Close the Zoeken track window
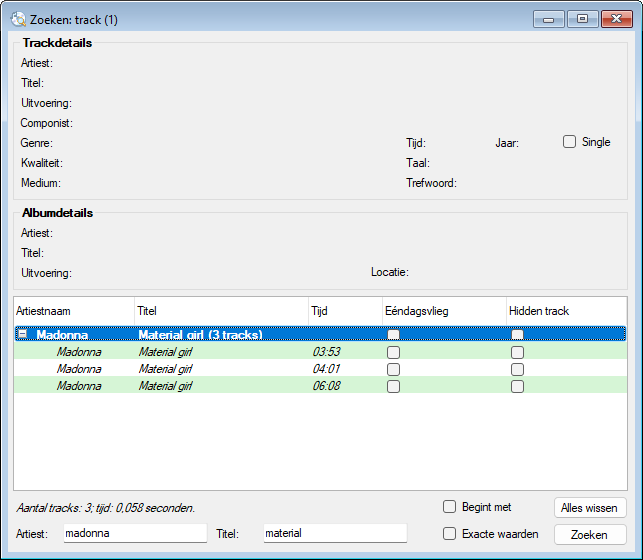This screenshot has width=643, height=560. (x=616, y=19)
